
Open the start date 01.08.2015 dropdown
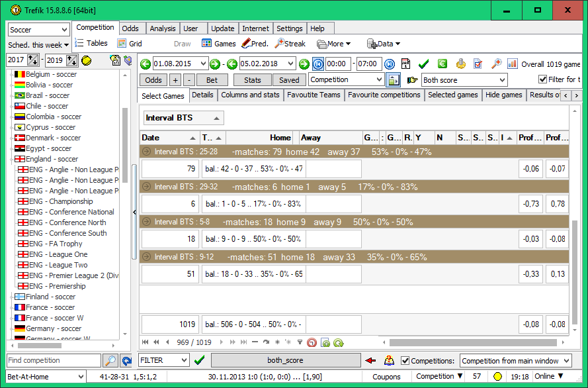pyautogui.click(x=203, y=64)
